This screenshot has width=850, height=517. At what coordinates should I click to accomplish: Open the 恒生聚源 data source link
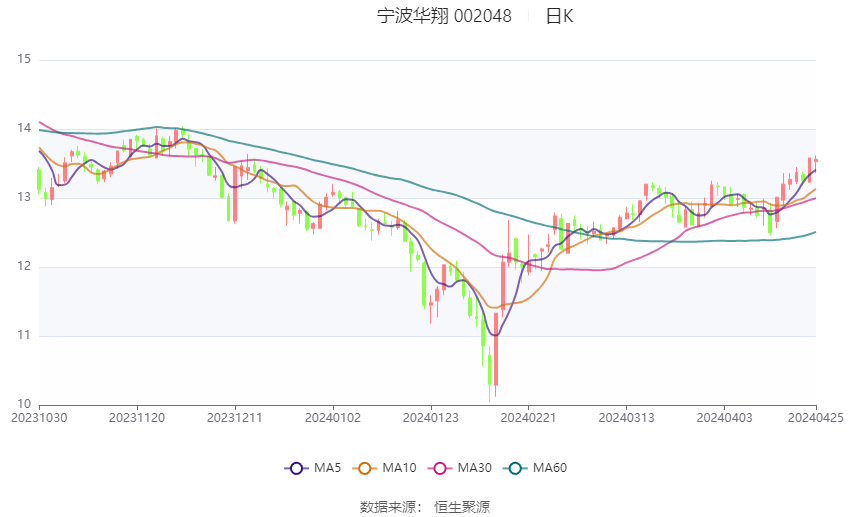[x=462, y=507]
